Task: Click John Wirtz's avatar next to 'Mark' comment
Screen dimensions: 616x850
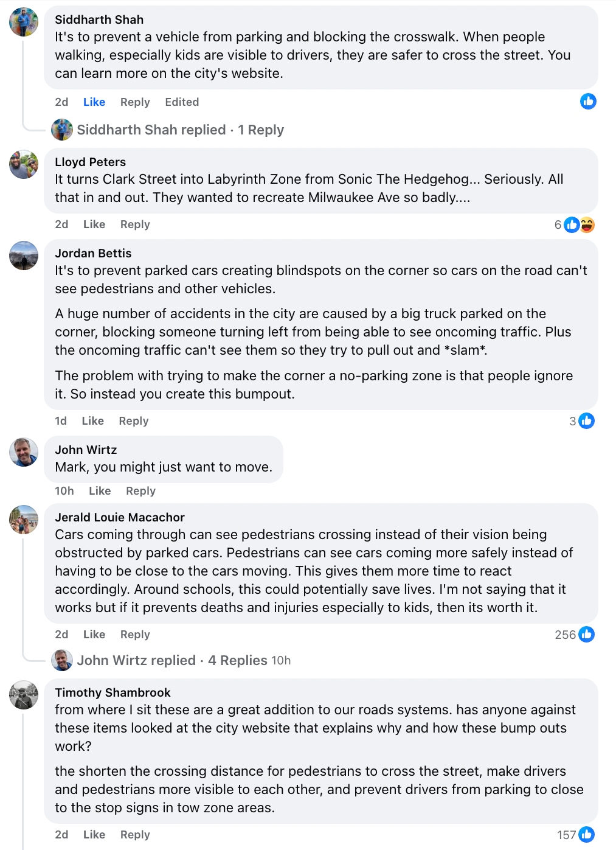Action: point(24,452)
